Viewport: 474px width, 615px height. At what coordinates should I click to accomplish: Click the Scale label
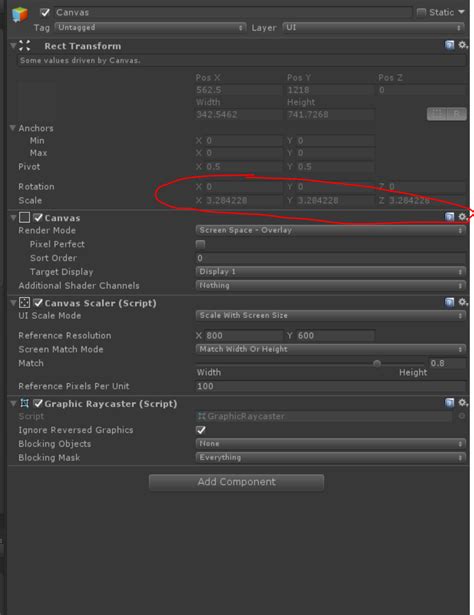(30, 200)
